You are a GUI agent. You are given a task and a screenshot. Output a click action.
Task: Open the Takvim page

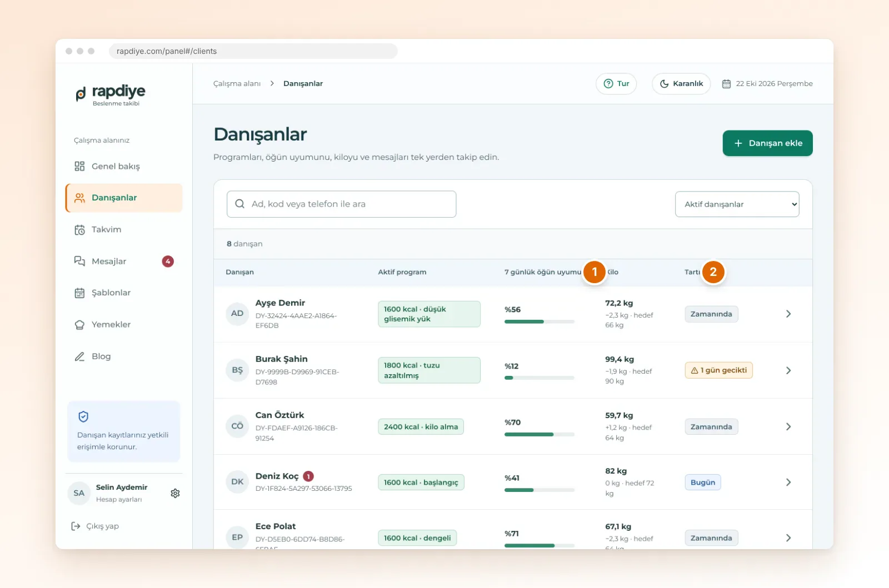tap(124, 230)
